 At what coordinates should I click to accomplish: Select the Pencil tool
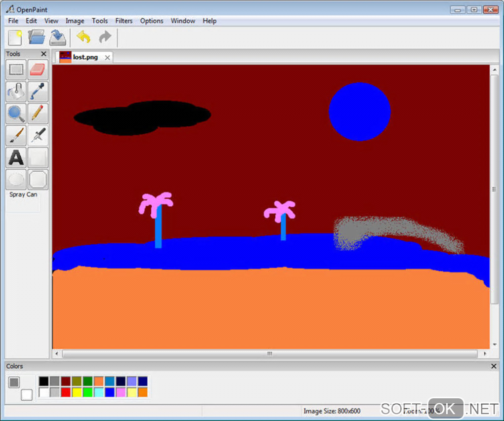[38, 114]
